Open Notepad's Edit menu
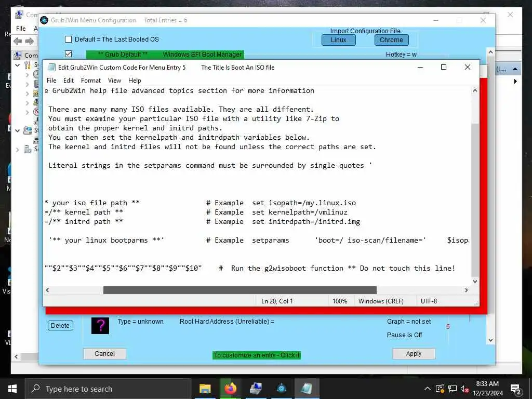The width and height of the screenshot is (532, 399). click(x=68, y=81)
